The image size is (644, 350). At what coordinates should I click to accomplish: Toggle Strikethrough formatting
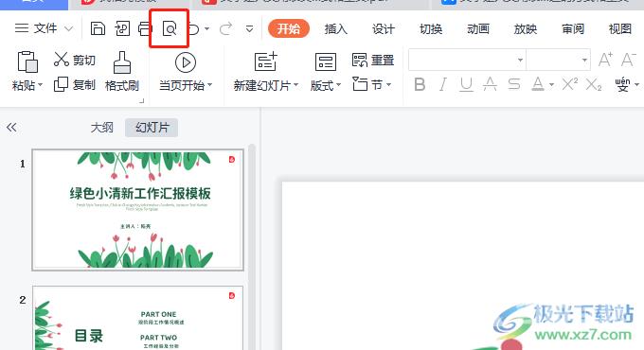(514, 84)
